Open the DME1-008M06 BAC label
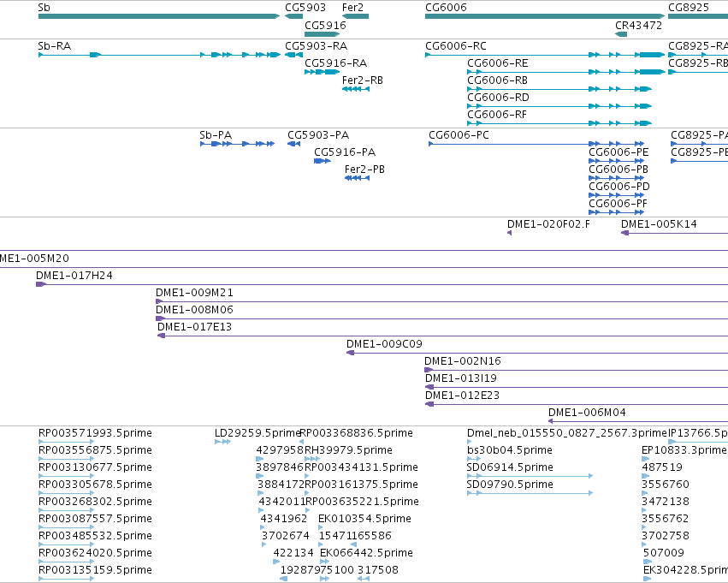Screen dimensions: 728x583 coord(194,310)
